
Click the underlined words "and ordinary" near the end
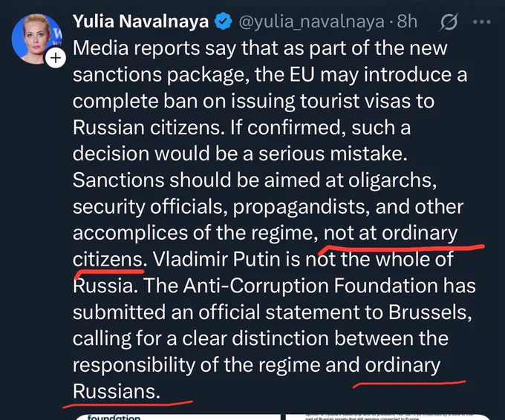[382, 365]
